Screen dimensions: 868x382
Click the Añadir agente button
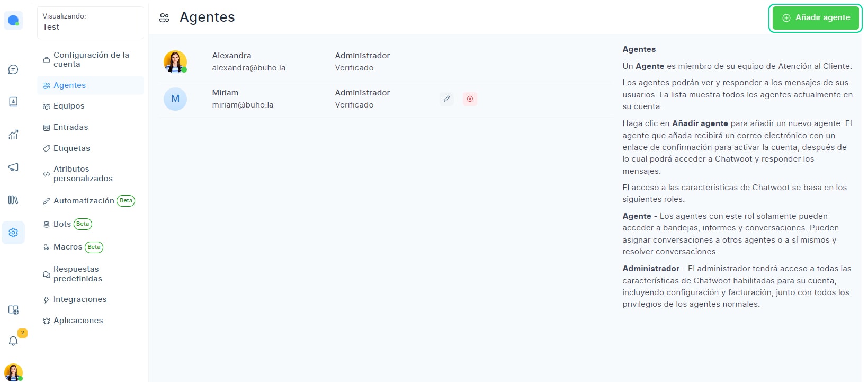pos(816,18)
